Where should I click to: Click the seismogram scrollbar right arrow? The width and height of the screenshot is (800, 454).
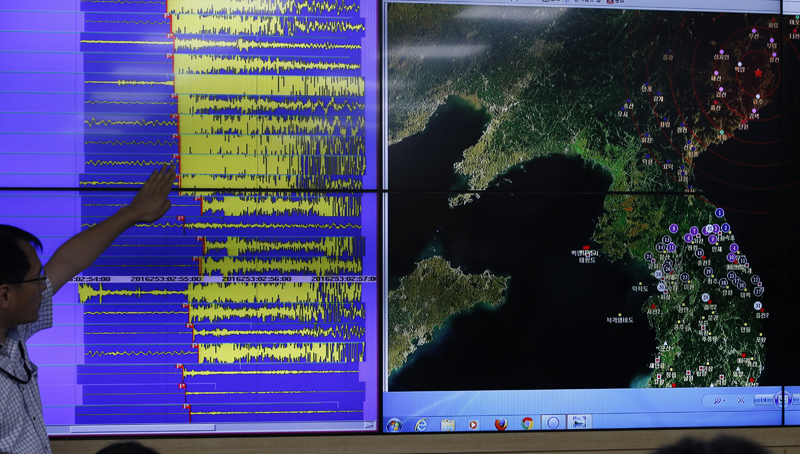click(x=369, y=425)
